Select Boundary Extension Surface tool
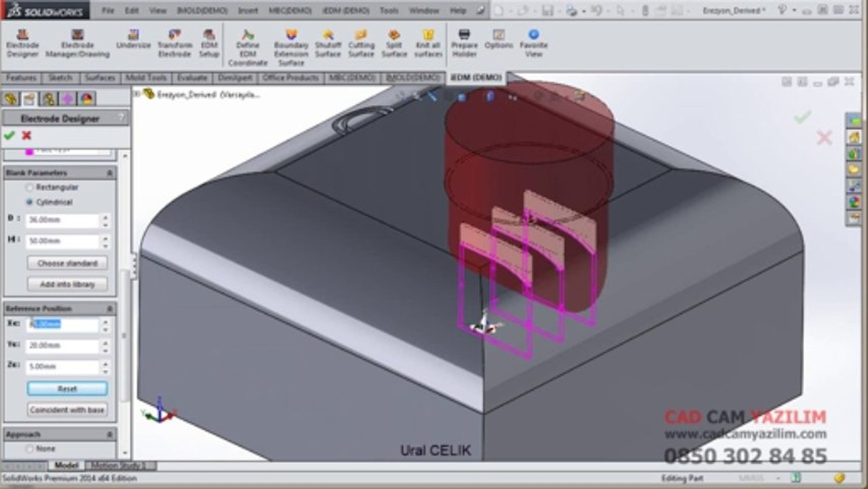This screenshot has height=489, width=868. point(291,48)
